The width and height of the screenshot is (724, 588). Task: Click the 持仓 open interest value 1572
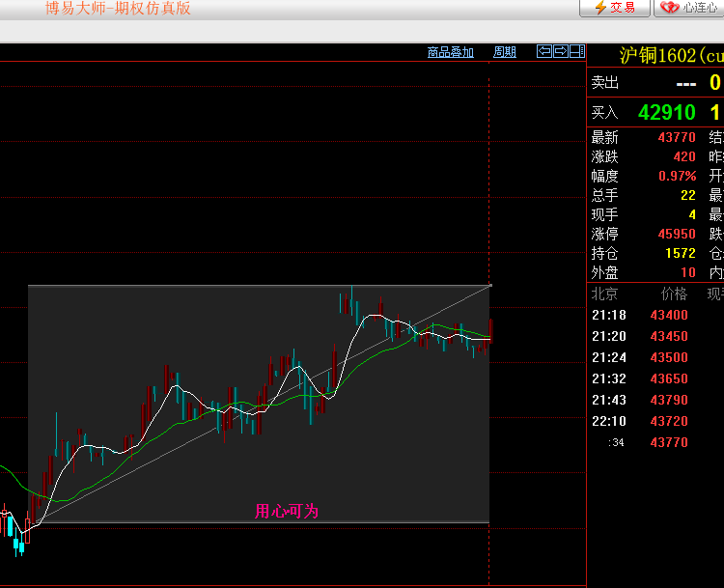point(680,254)
